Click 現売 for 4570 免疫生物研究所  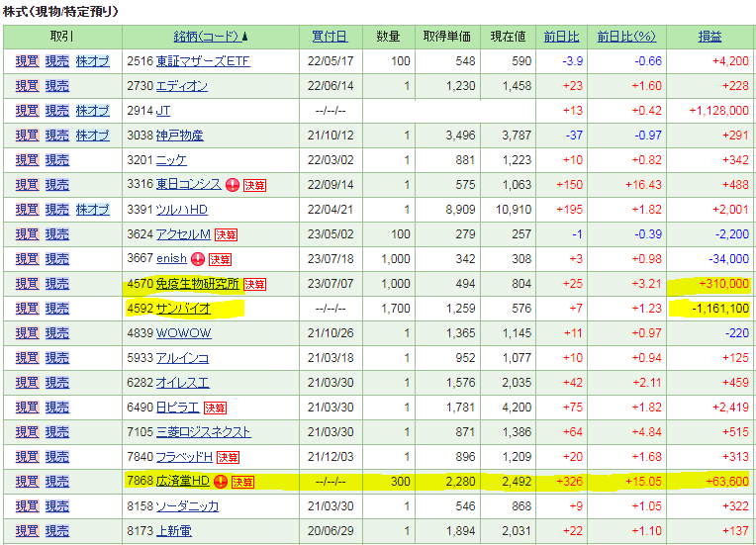[56, 284]
